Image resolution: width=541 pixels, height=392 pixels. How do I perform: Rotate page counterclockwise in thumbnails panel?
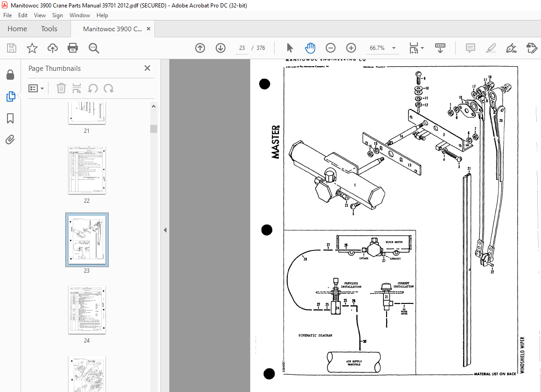point(92,88)
